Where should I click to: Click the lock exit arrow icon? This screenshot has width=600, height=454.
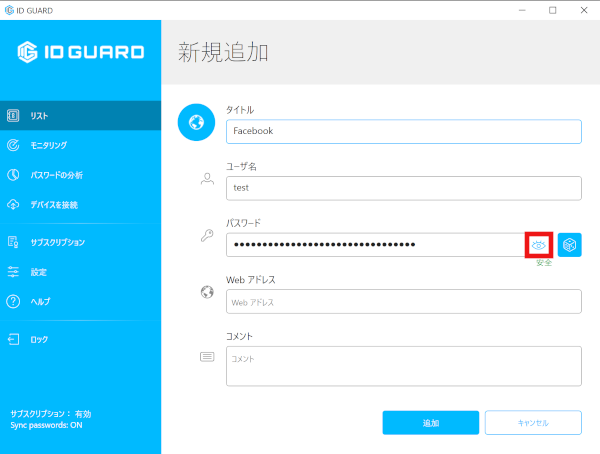(13, 339)
